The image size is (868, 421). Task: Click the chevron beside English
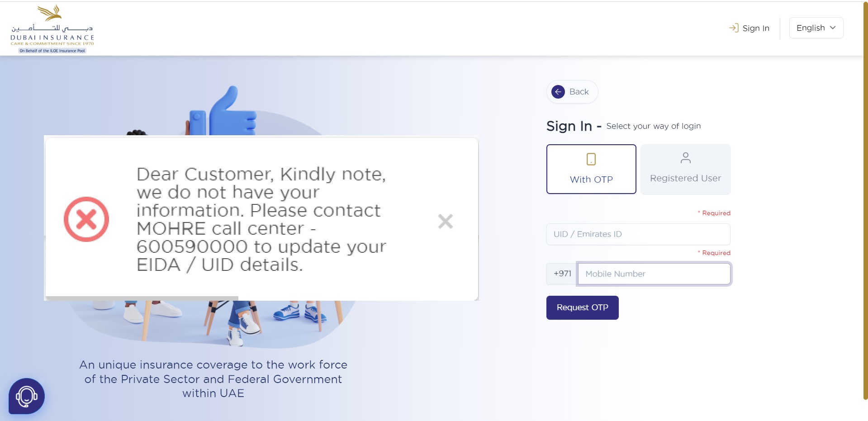833,28
